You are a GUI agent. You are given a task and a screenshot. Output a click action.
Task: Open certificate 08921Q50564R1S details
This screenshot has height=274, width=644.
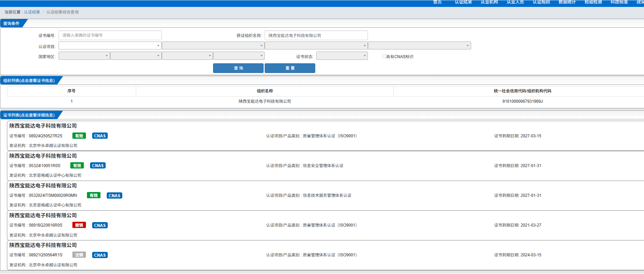click(45, 255)
